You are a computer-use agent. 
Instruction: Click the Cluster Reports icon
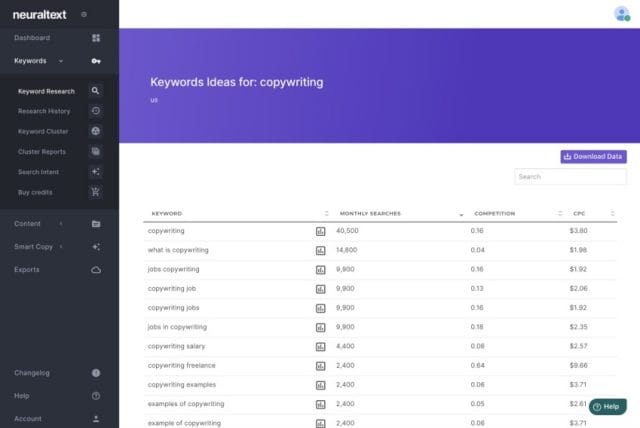click(x=96, y=152)
